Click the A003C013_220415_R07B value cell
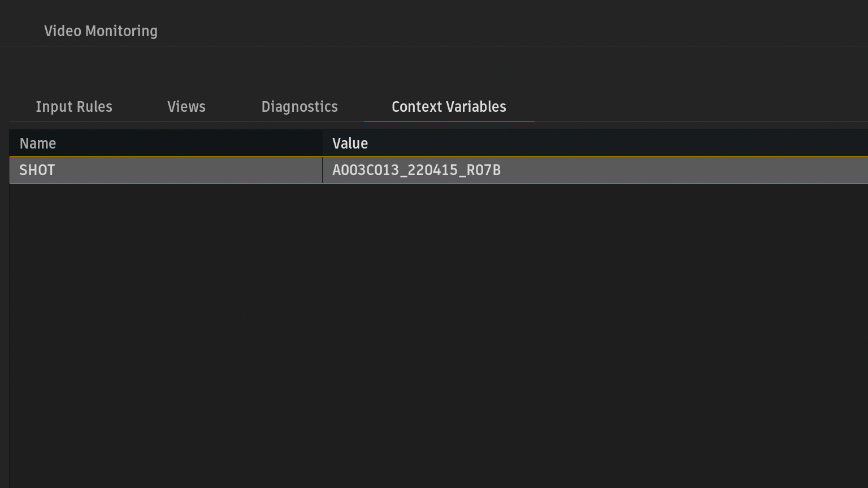 416,170
